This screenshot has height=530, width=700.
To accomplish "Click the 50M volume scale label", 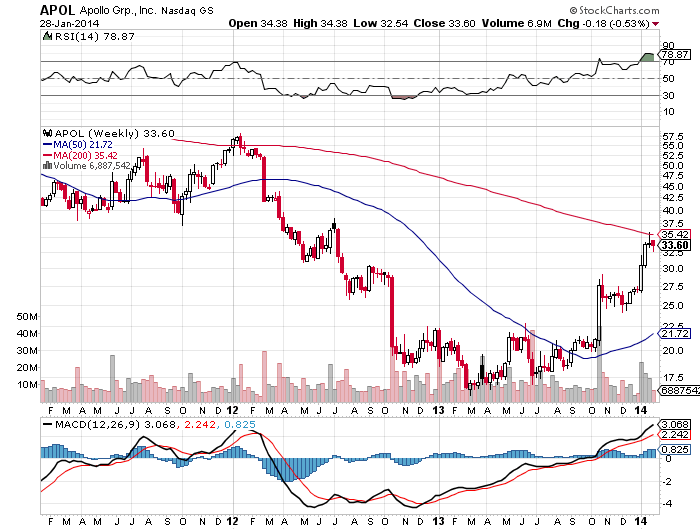I will [27, 317].
